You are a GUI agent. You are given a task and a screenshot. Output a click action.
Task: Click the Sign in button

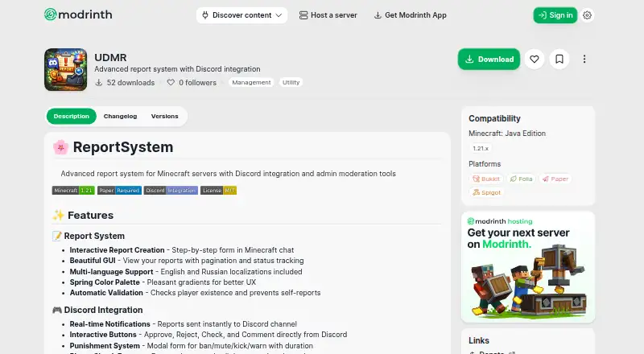(555, 15)
